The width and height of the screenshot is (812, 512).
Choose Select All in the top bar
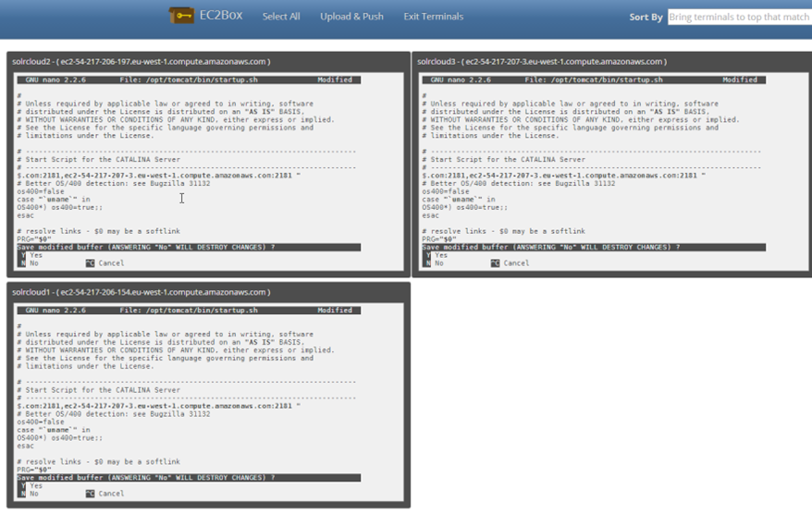tap(281, 17)
